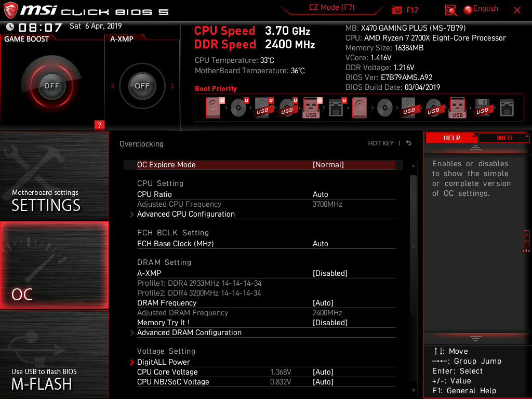Viewport: 532px width, 399px height.
Task: Select the optical drive icon in Boot Priority
Action: pos(239,107)
